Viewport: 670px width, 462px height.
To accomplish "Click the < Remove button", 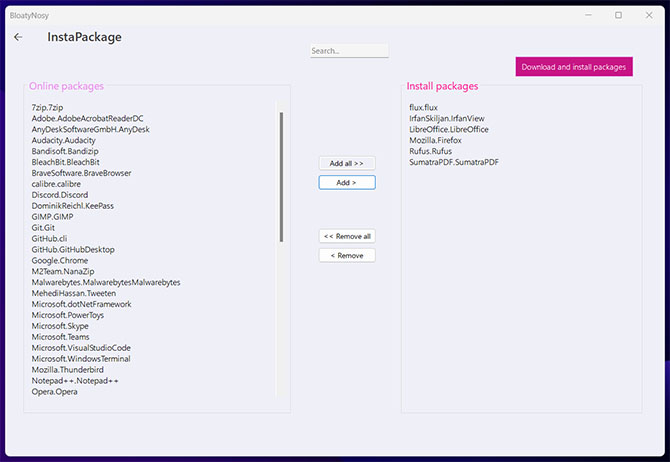I will pyautogui.click(x=347, y=256).
